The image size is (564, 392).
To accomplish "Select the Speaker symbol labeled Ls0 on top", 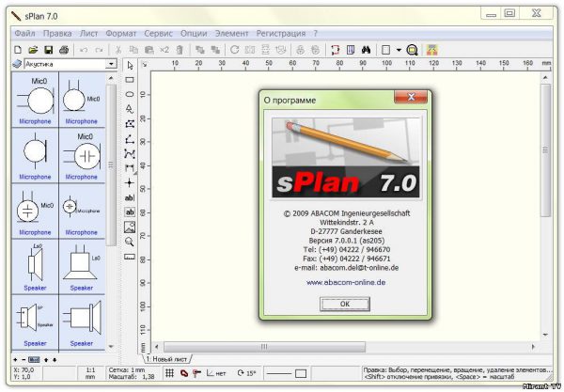I will pos(35,266).
